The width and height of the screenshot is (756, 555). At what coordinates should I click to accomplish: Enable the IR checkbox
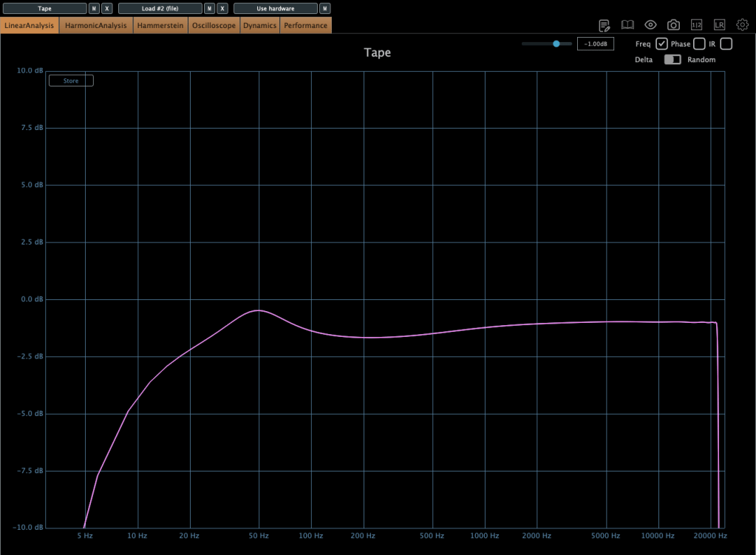[726, 44]
